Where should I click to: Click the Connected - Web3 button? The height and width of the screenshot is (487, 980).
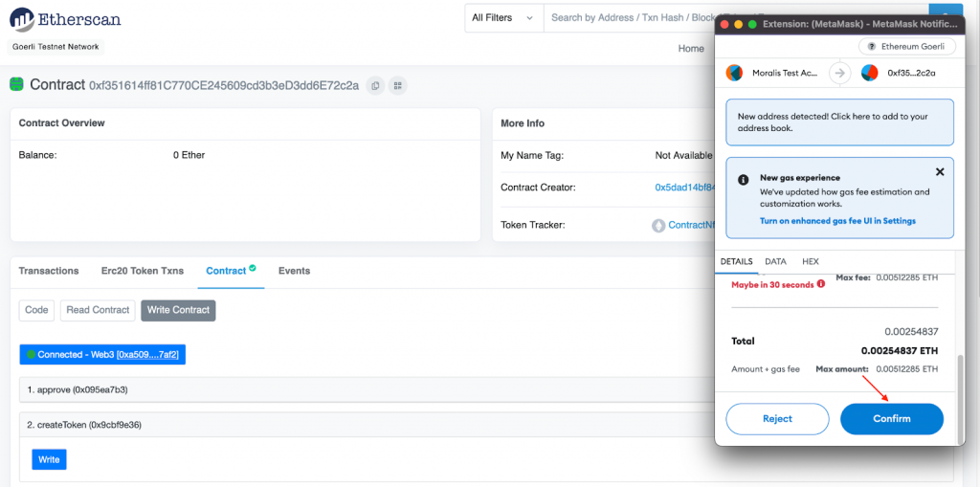(x=102, y=354)
